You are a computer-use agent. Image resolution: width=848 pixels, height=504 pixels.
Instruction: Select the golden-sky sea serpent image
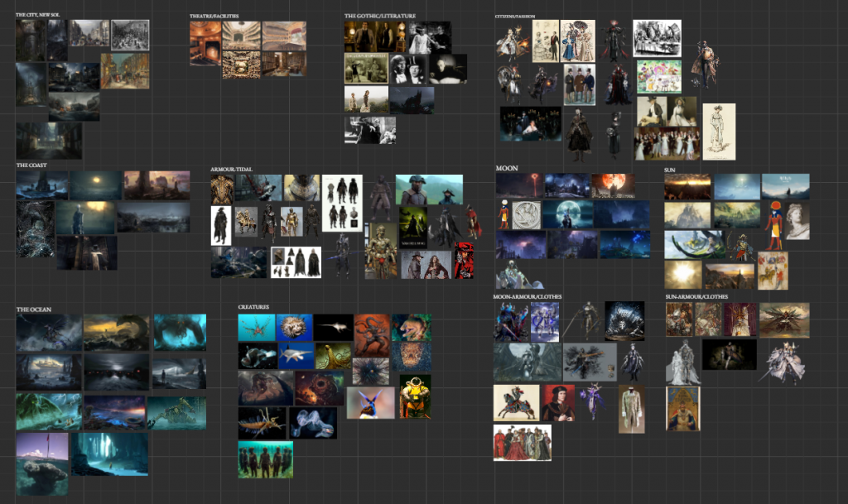coord(116,333)
